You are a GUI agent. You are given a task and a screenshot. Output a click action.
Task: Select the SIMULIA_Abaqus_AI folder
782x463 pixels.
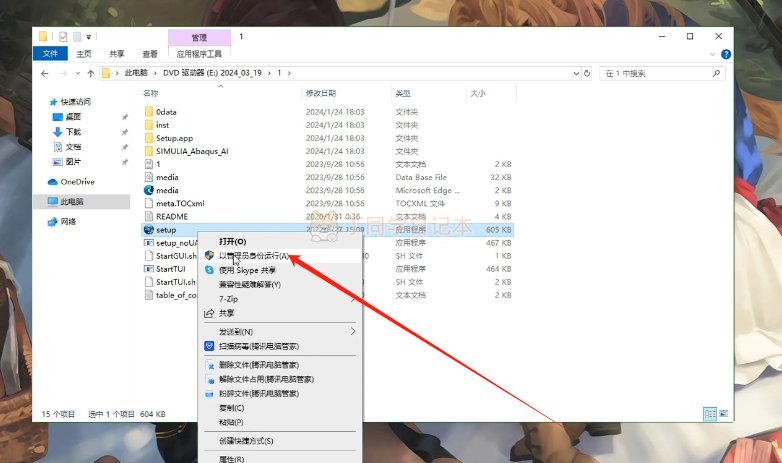click(192, 151)
